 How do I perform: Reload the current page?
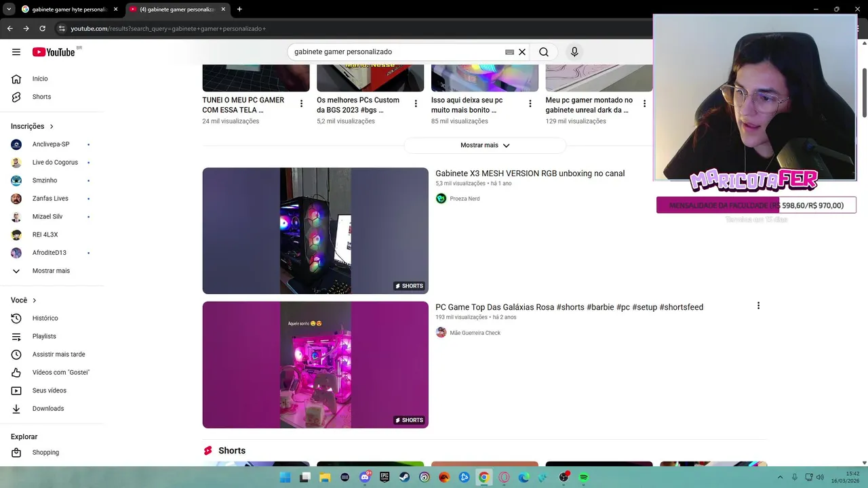42,28
